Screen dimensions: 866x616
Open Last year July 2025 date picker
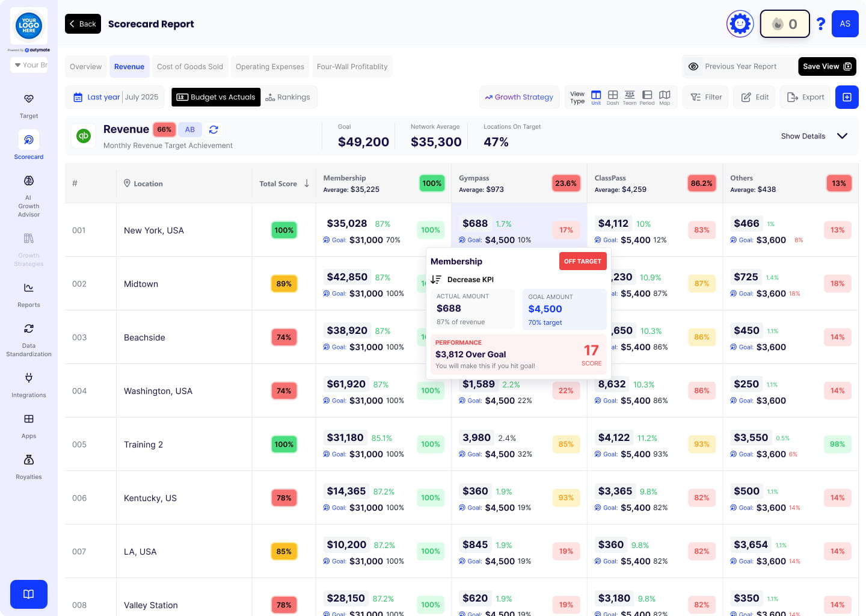(115, 97)
